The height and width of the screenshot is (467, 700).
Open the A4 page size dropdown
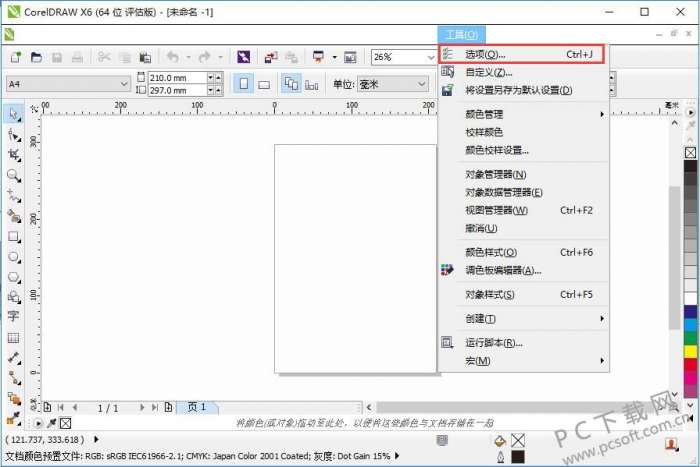click(68, 83)
